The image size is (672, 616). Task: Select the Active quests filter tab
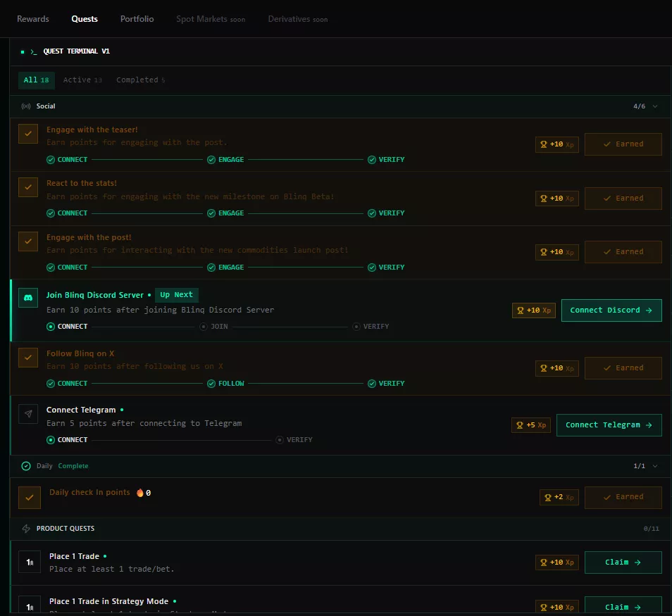(82, 80)
